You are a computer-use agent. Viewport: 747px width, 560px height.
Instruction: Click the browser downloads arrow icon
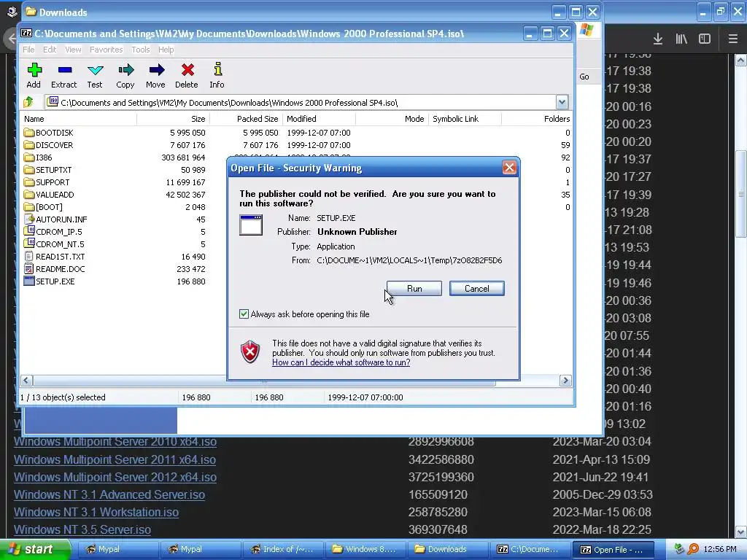point(658,39)
